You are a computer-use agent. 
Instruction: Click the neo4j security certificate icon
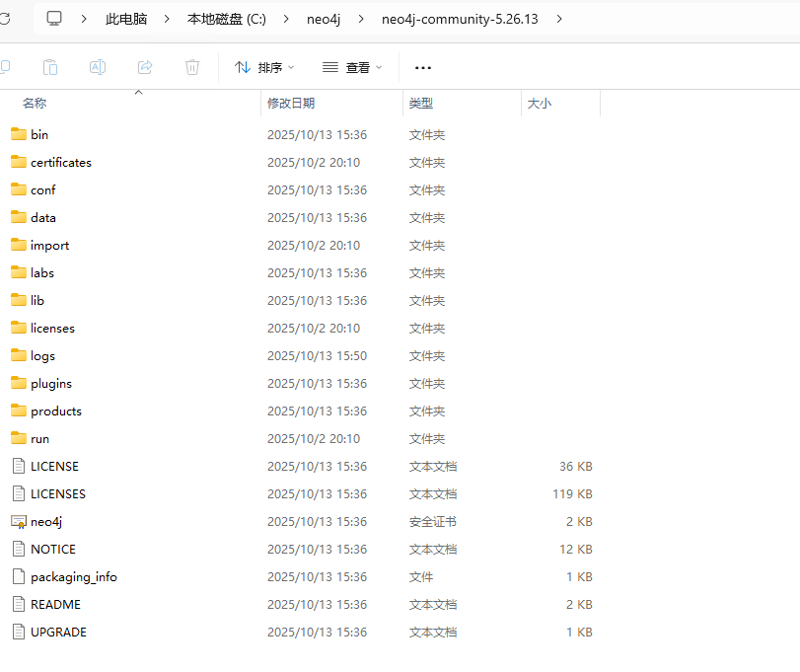pos(19,521)
